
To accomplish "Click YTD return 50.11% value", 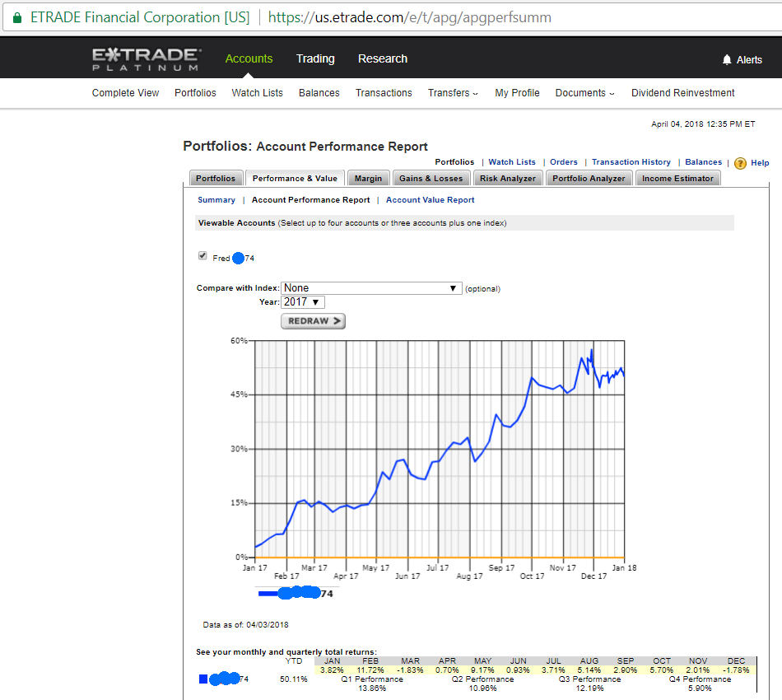I will coord(293,679).
